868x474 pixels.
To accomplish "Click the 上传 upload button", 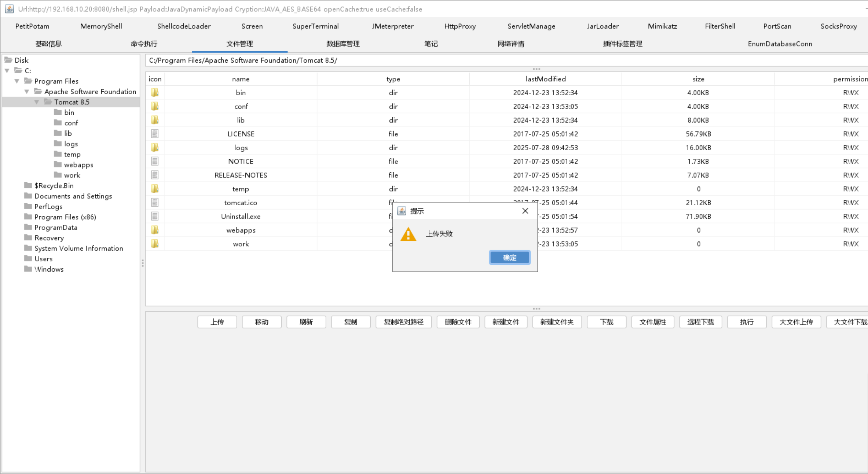I will point(217,322).
